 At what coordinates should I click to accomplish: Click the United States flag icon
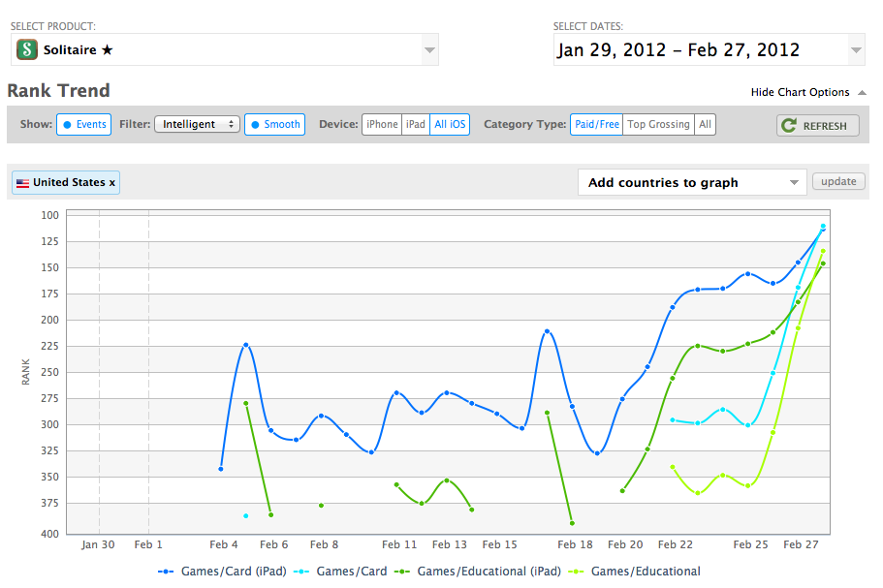pyautogui.click(x=22, y=183)
